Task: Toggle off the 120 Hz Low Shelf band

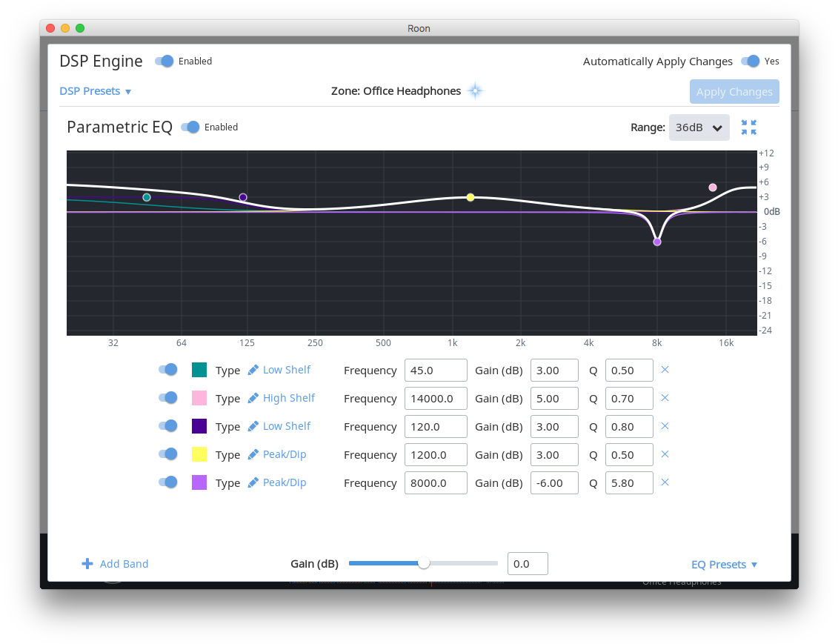Action: [168, 426]
